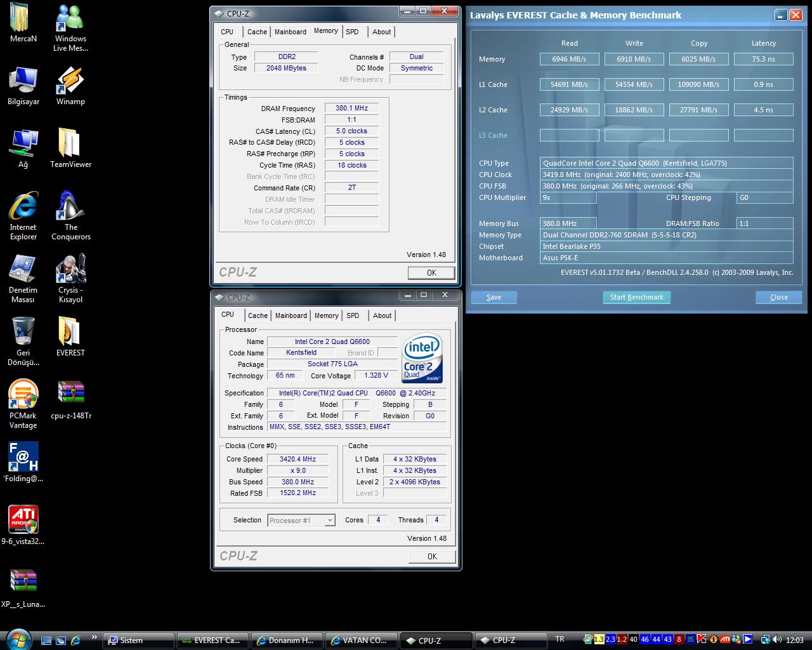Open the Bilgisayar desktop icon

(x=23, y=86)
